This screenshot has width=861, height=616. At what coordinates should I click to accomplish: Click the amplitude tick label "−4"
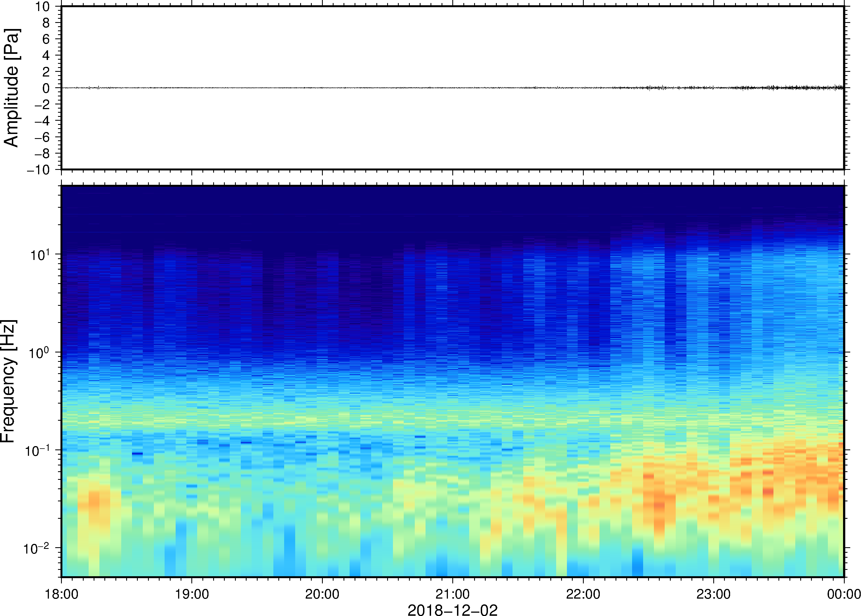click(x=42, y=121)
